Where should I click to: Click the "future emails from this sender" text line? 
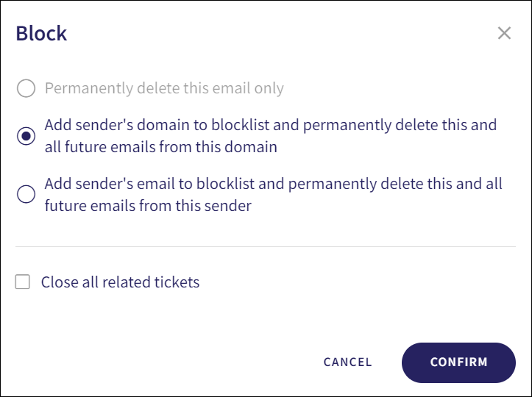click(x=148, y=206)
